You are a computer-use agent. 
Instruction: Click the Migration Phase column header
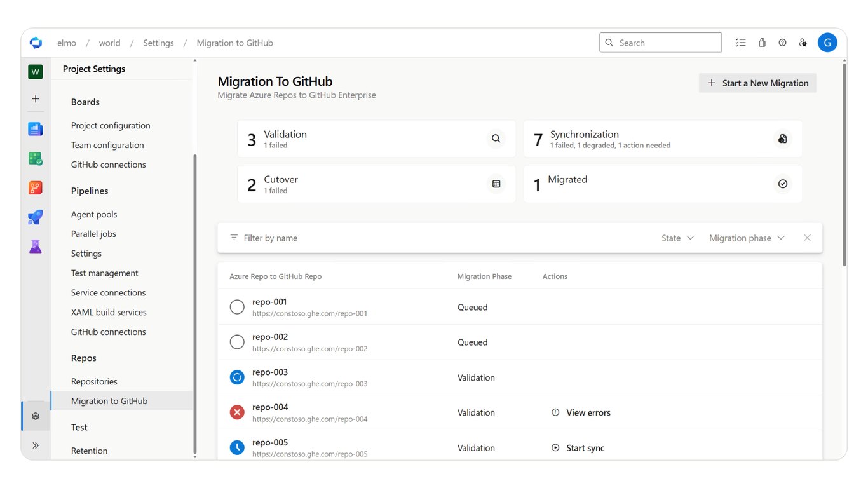(x=484, y=276)
